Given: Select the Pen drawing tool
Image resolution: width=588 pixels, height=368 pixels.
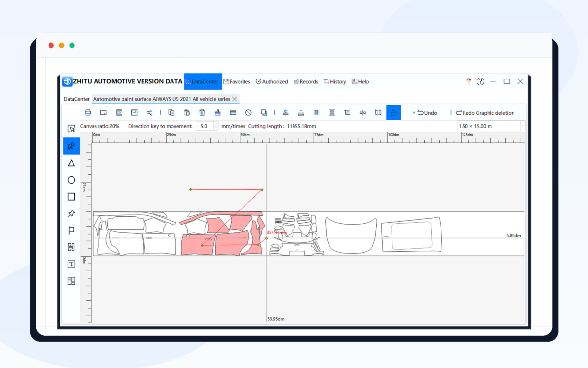Looking at the screenshot, I should [x=72, y=146].
